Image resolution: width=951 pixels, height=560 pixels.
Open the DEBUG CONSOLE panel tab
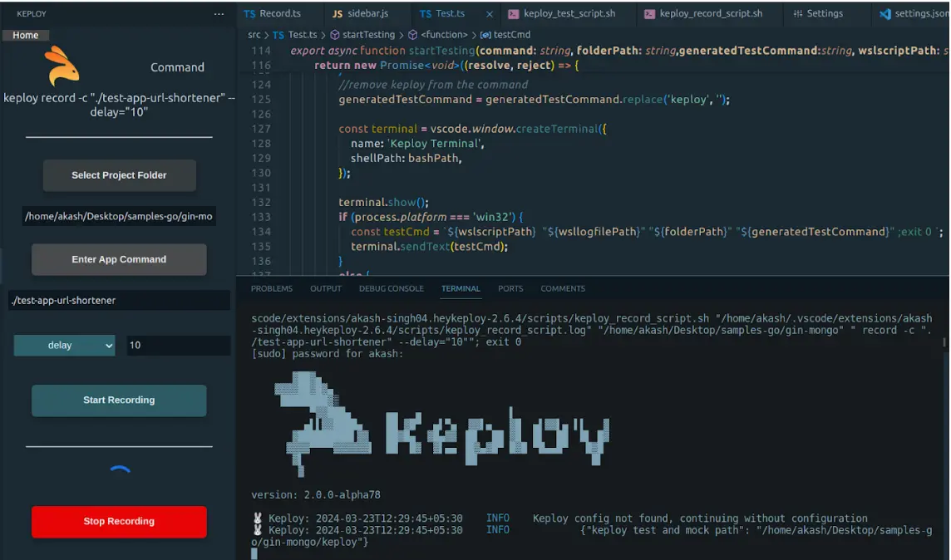click(392, 288)
